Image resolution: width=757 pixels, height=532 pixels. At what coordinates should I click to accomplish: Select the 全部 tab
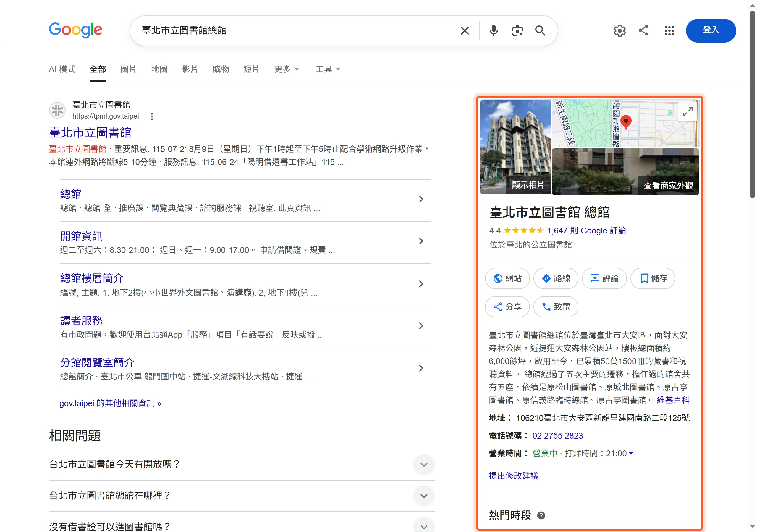click(98, 69)
